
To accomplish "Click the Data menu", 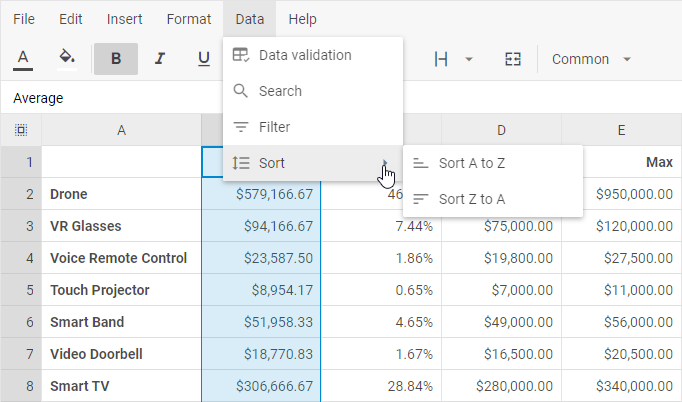I will coord(250,19).
